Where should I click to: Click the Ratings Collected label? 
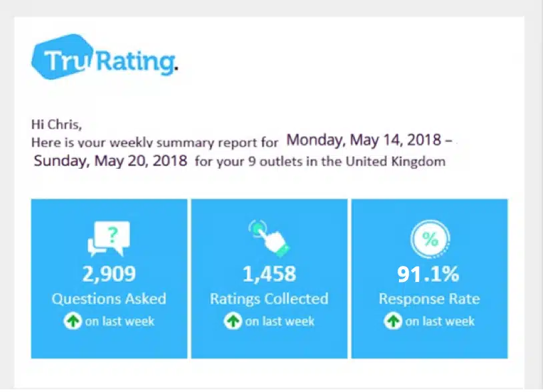click(269, 299)
